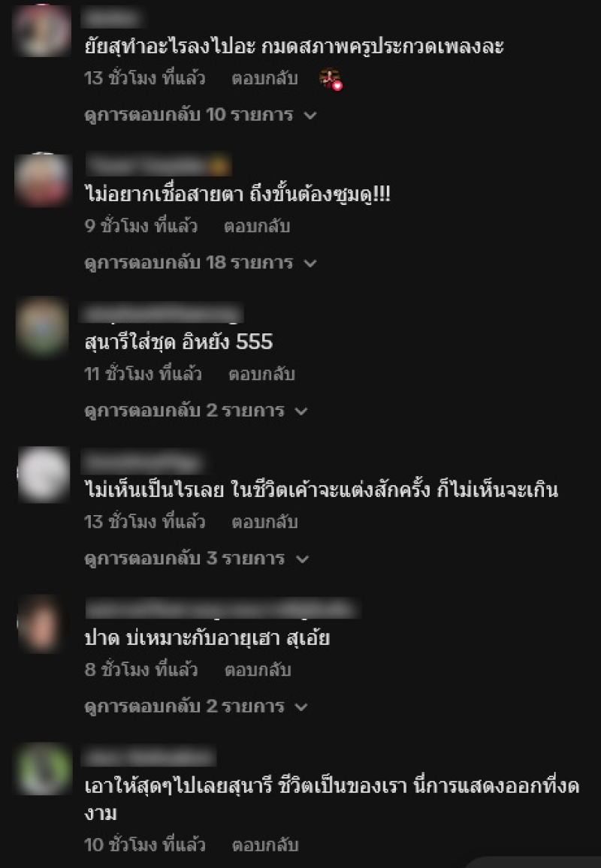This screenshot has height=868, width=601.
Task: Click the creator-liked heart avatar badge
Action: (x=331, y=79)
